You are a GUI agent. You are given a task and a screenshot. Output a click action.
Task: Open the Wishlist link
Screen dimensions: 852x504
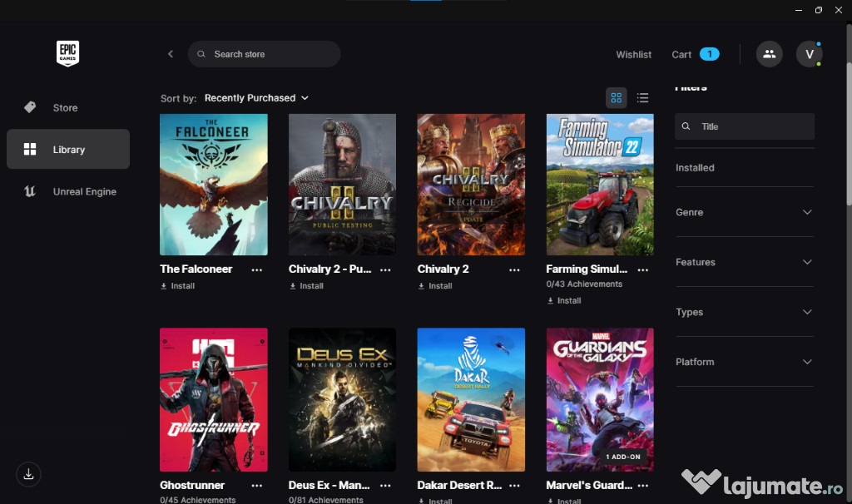coord(633,54)
